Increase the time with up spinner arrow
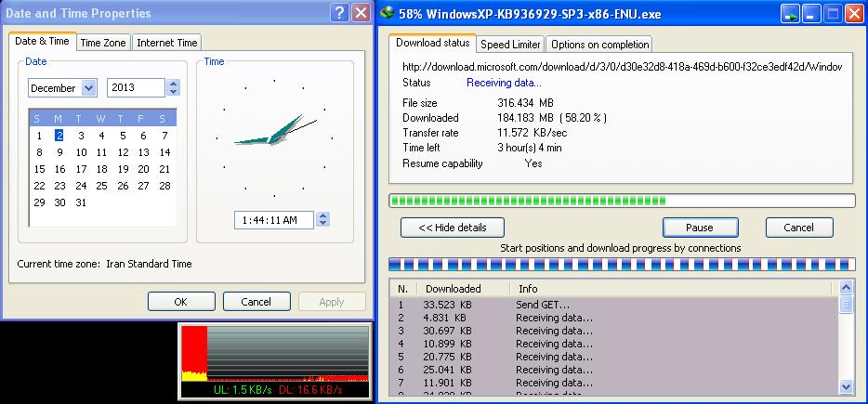 (322, 215)
